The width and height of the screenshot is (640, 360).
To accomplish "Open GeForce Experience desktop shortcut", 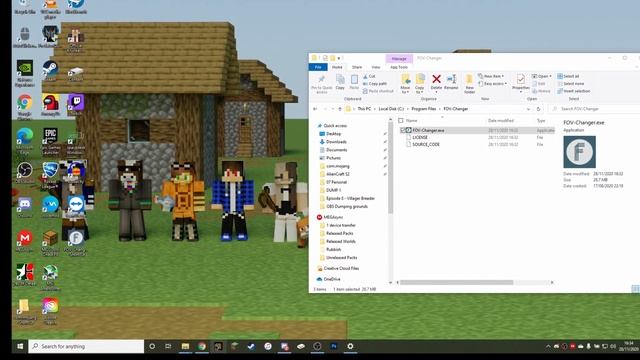I will (24, 73).
